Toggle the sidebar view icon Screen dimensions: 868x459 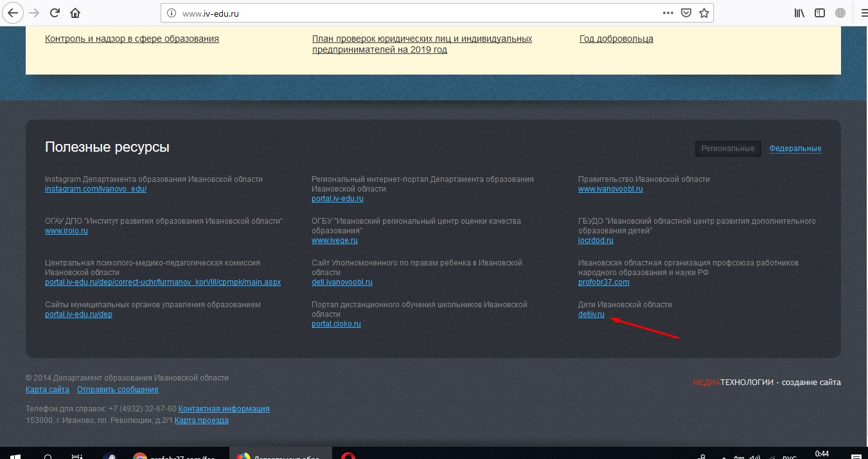819,13
